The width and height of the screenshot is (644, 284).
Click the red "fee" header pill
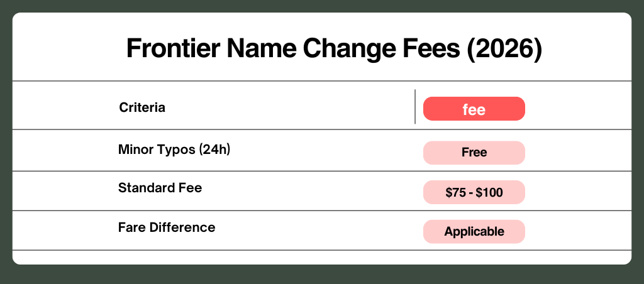pos(474,109)
